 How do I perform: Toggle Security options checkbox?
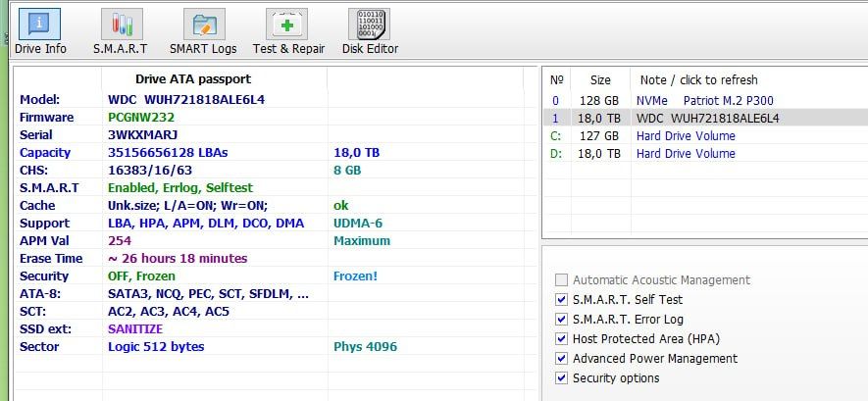tap(561, 377)
